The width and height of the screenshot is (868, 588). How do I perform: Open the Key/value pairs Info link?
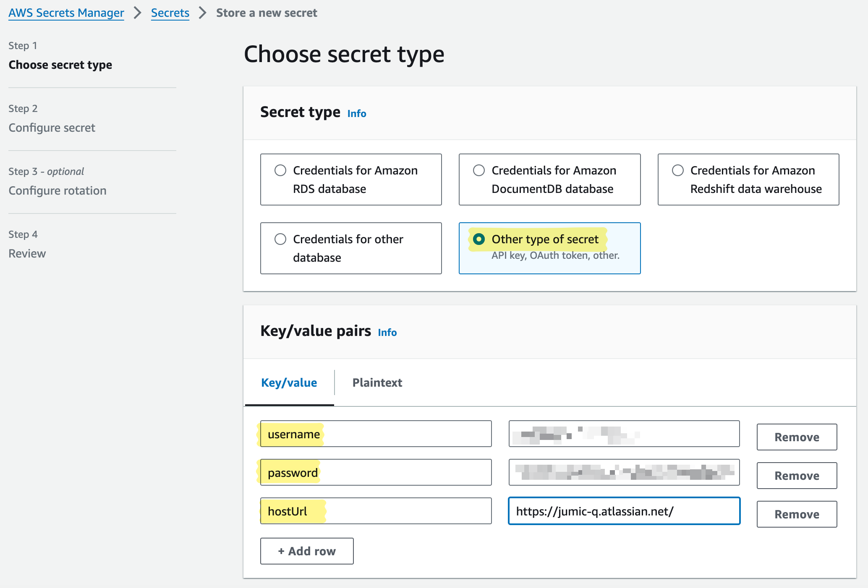tap(387, 332)
